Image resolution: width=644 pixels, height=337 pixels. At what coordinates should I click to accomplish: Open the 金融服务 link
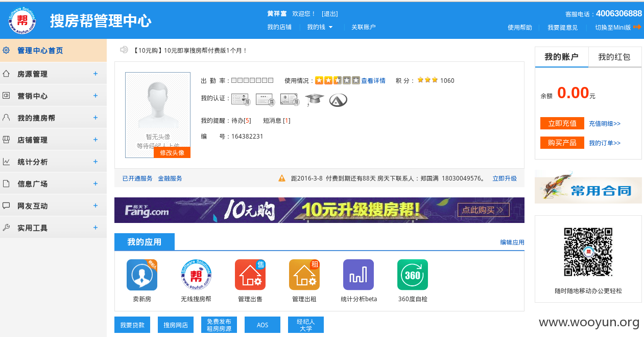[x=170, y=178]
